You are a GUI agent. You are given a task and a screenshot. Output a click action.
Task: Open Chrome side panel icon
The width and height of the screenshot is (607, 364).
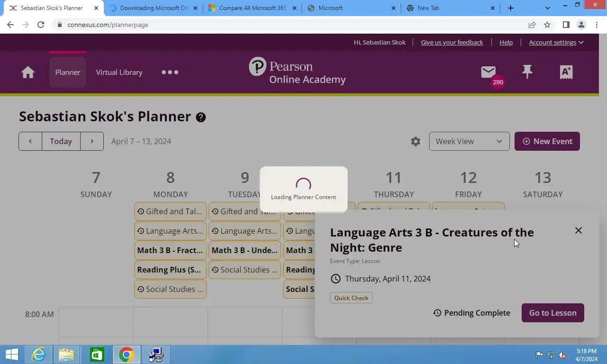(x=566, y=25)
